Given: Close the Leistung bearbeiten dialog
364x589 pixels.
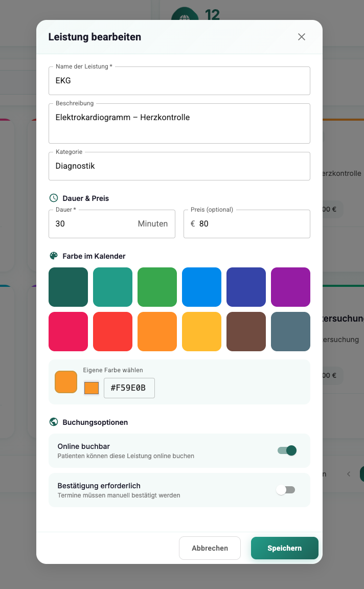Looking at the screenshot, I should pos(302,37).
